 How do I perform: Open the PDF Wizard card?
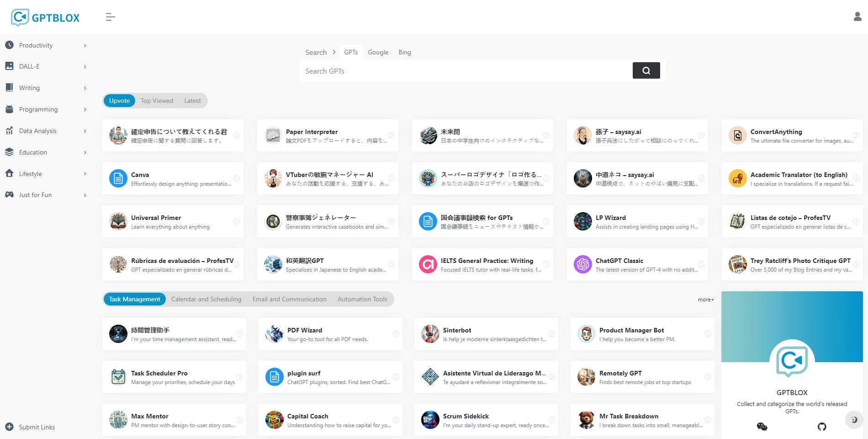pos(330,334)
